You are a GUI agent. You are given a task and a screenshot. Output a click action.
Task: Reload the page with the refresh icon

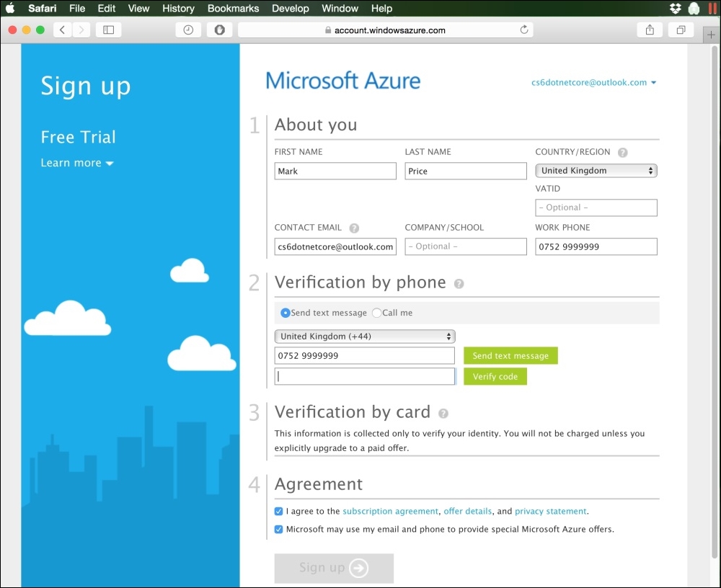[523, 30]
